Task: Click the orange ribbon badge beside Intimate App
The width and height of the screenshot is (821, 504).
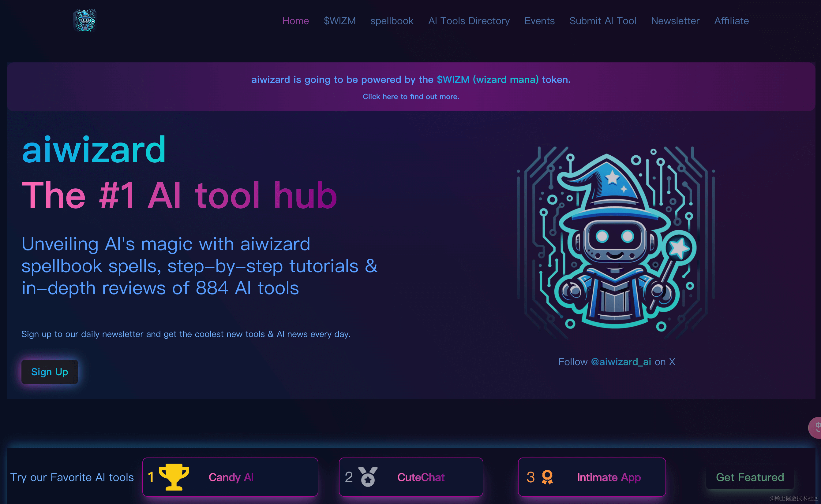Action: pos(547,477)
